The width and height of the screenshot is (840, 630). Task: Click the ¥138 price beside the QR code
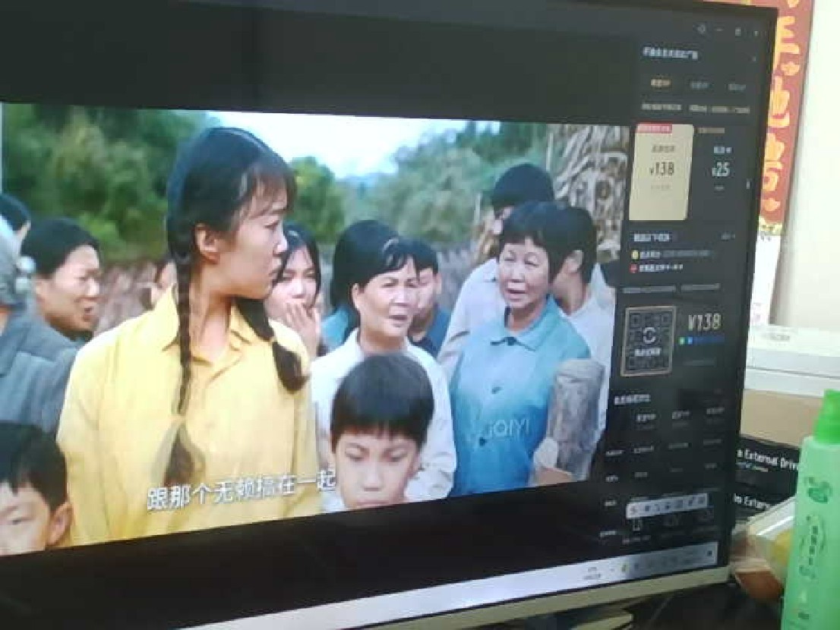pos(704,323)
